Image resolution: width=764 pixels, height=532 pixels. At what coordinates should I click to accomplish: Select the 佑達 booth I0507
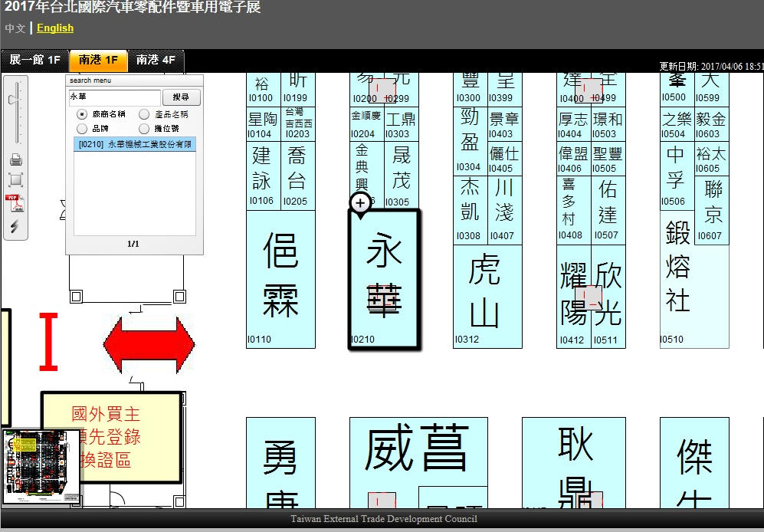pyautogui.click(x=608, y=210)
